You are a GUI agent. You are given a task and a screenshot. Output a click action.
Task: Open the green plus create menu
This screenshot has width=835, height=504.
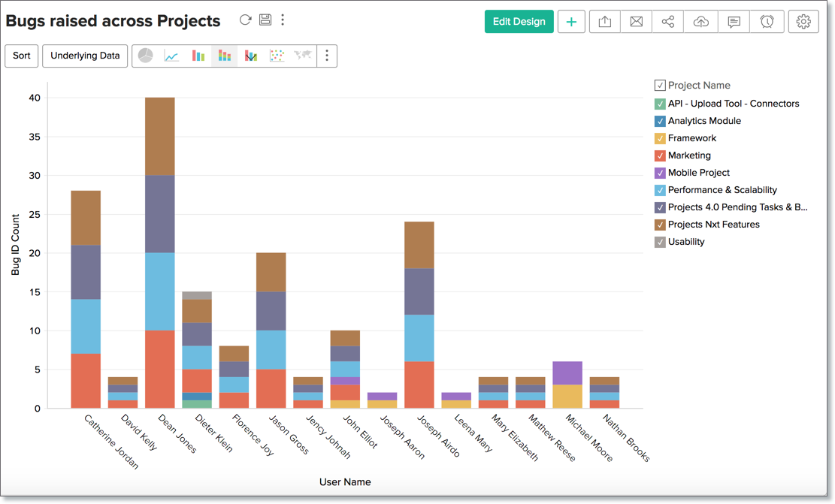point(571,22)
